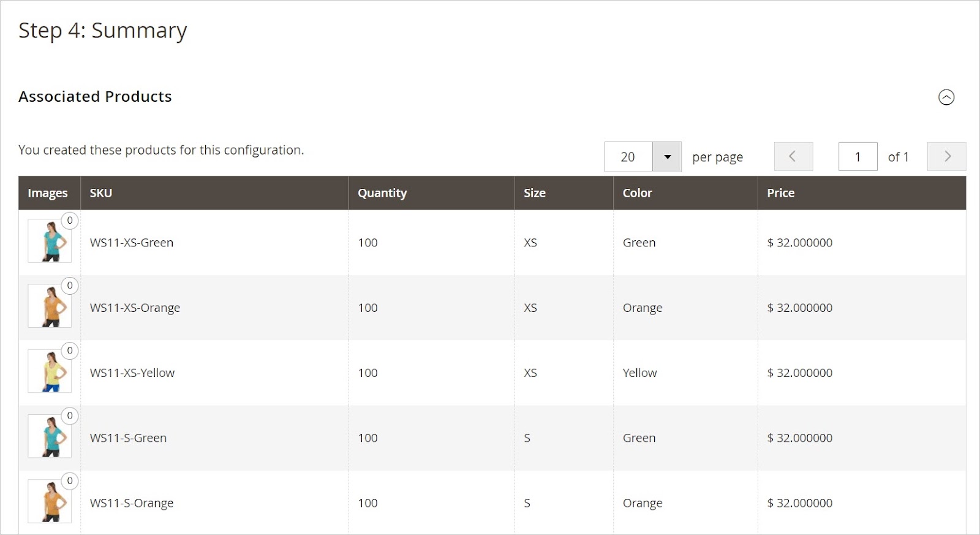Click the Color column header
980x535 pixels.
(x=637, y=193)
